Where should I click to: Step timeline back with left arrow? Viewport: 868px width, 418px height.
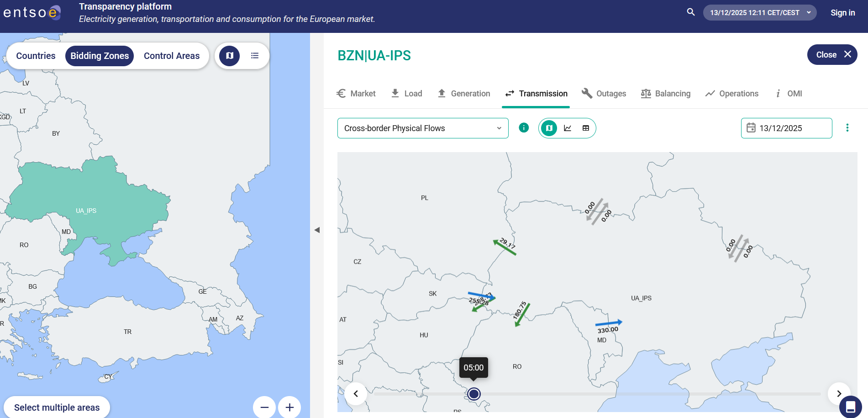(356, 393)
